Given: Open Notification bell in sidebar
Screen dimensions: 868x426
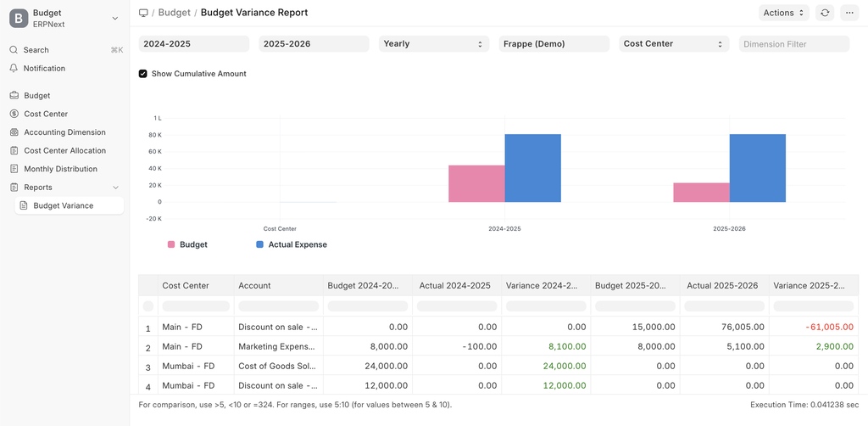Looking at the screenshot, I should pyautogui.click(x=14, y=68).
